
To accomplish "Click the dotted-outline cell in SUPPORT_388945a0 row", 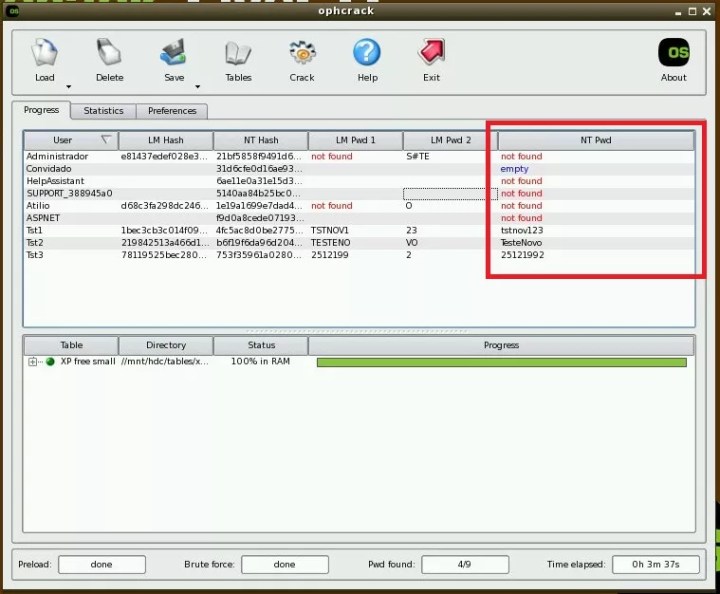I will [450, 194].
